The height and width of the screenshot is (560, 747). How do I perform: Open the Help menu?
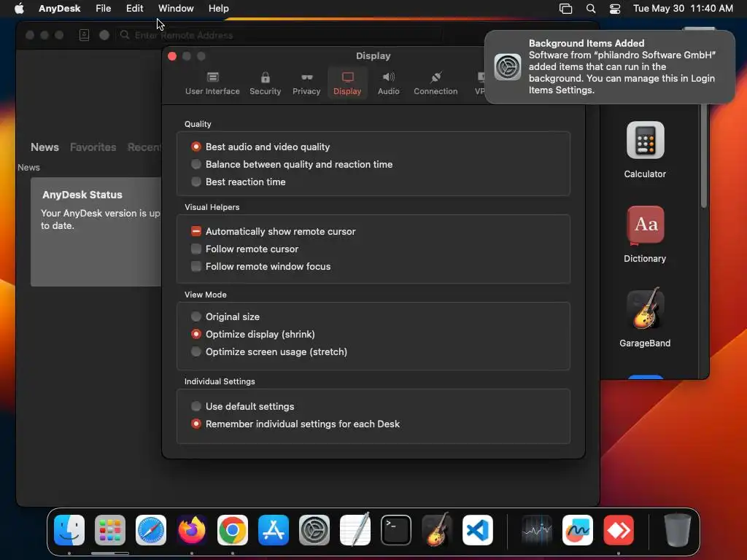click(x=219, y=9)
